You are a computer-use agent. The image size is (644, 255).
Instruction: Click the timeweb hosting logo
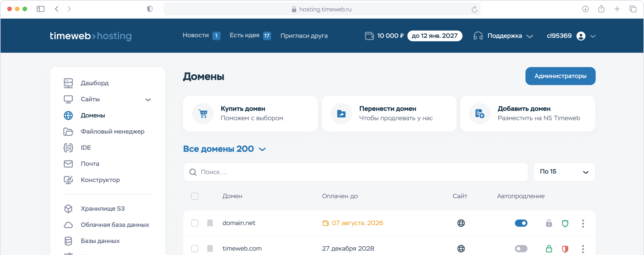(91, 36)
